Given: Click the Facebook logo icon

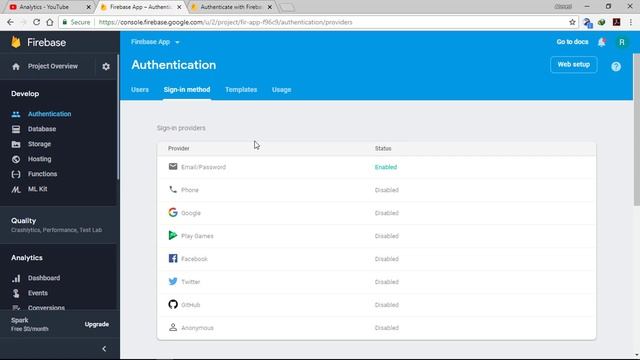Looking at the screenshot, I should 173,258.
